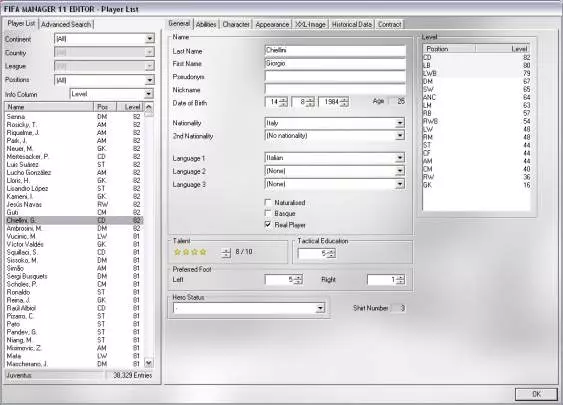Select player Neuer, M.

(x=74, y=149)
